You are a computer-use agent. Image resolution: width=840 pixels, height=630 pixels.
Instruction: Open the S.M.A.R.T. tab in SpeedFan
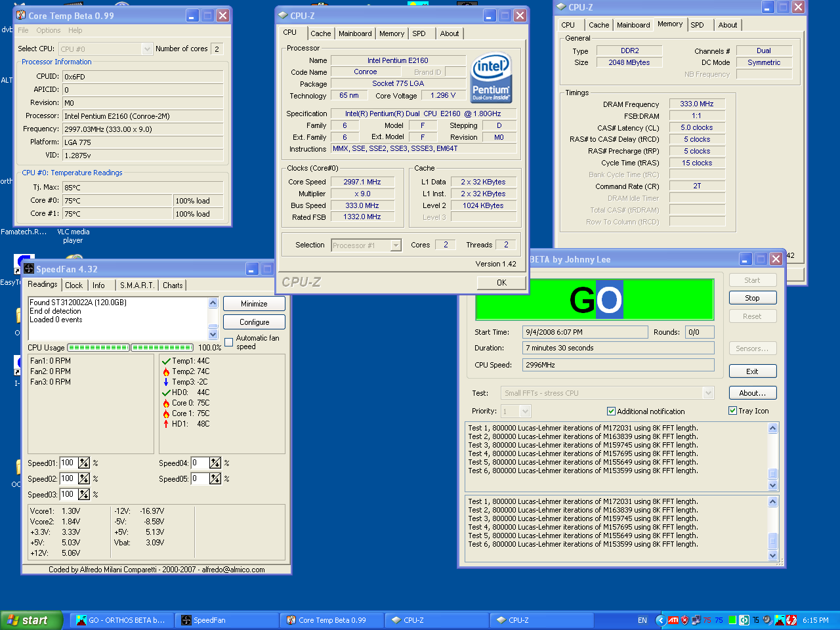(x=136, y=285)
